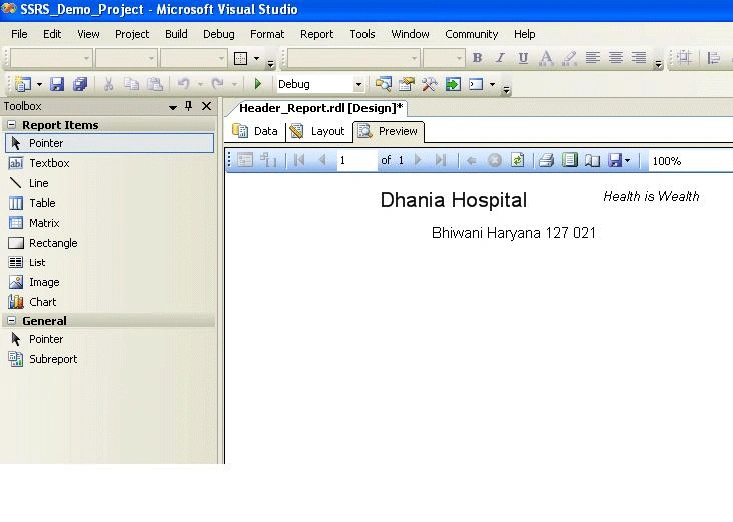Screen dimensions: 733x522
Task: Pin the Toolbox panel with auto-hide
Action: pyautogui.click(x=188, y=106)
